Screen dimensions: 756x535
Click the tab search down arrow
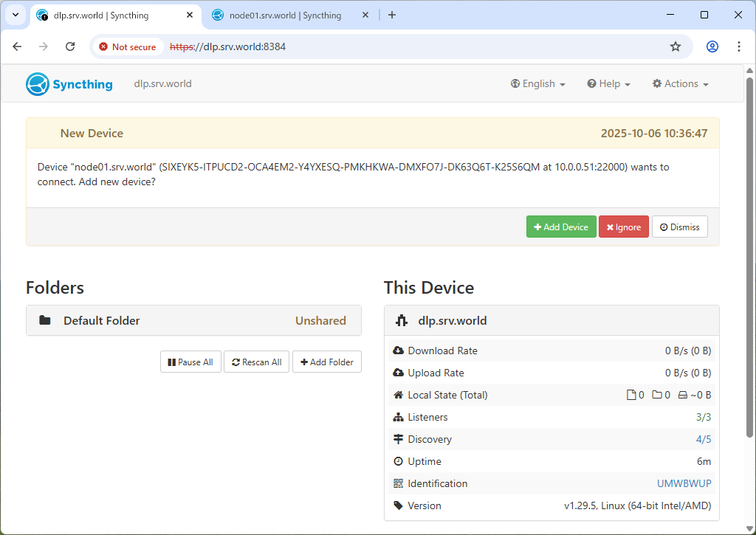click(15, 15)
